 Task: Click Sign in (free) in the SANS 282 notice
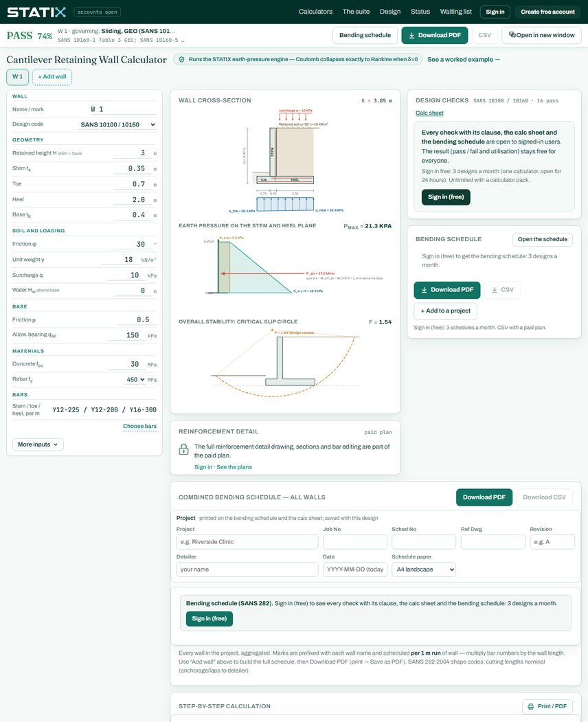(209, 619)
